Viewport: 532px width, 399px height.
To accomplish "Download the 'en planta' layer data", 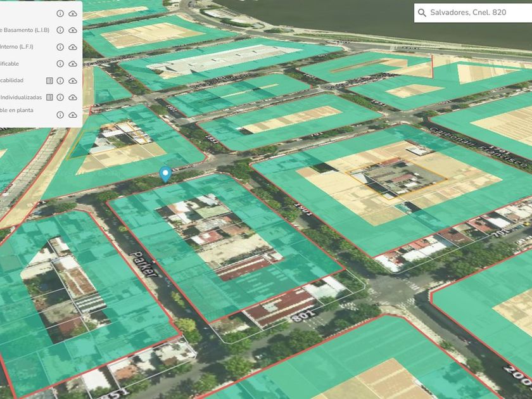I will 73,115.
